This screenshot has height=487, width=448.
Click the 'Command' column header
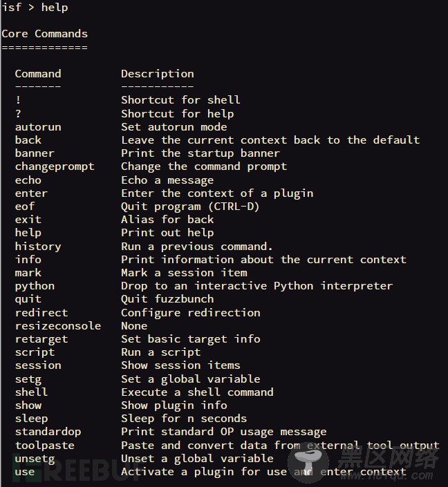pyautogui.click(x=38, y=74)
